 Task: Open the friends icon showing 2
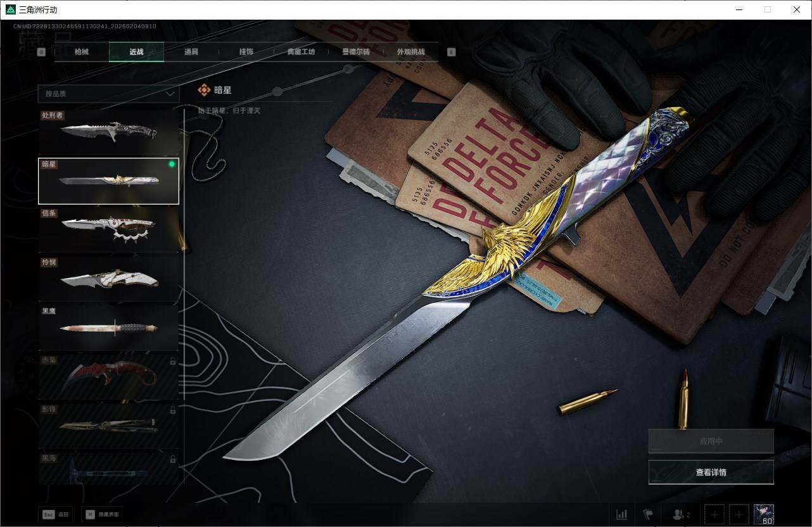tap(682, 514)
